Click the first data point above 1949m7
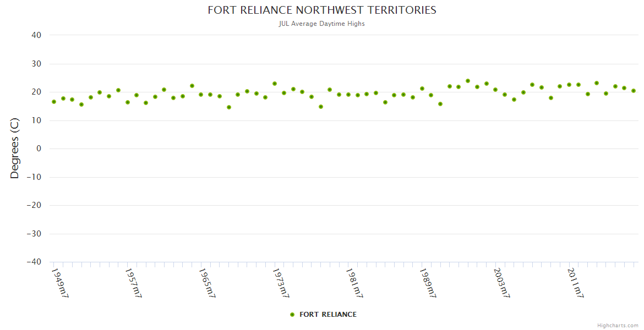 (x=54, y=102)
